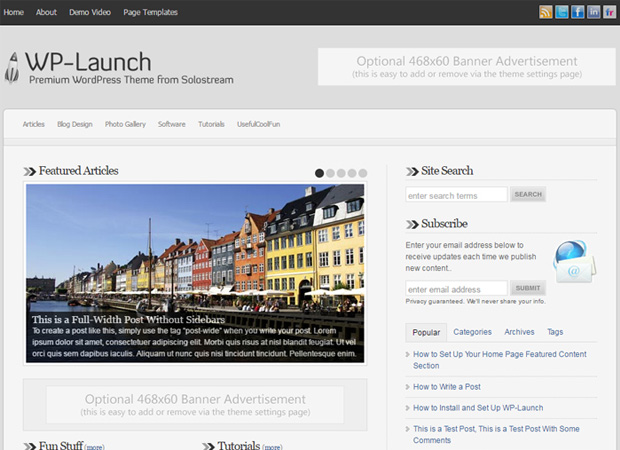Viewport: 620px width, 450px height.
Task: Click the Tutorials (more) link
Action: click(x=272, y=447)
